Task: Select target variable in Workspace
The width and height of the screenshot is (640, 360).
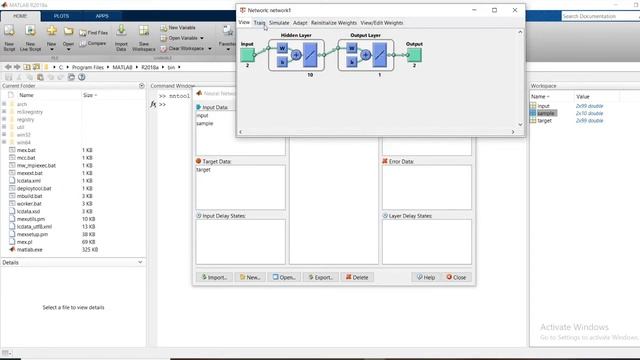Action: 544,121
